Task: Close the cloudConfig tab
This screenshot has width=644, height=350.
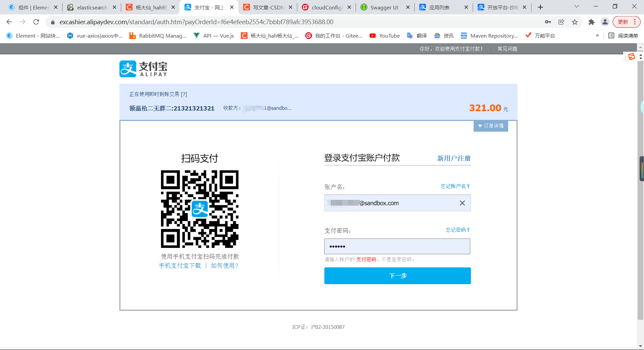Action: [349, 7]
